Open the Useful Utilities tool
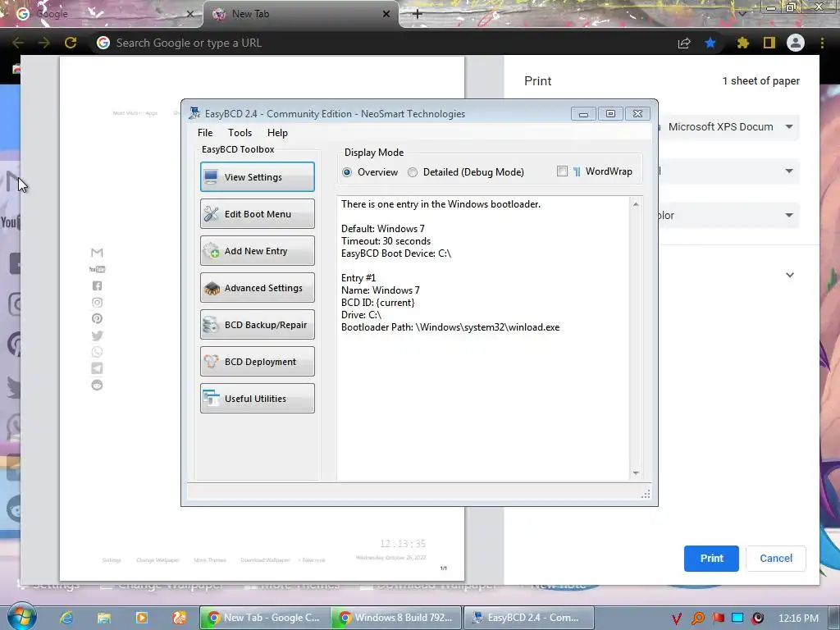The image size is (840, 630). [x=257, y=399]
